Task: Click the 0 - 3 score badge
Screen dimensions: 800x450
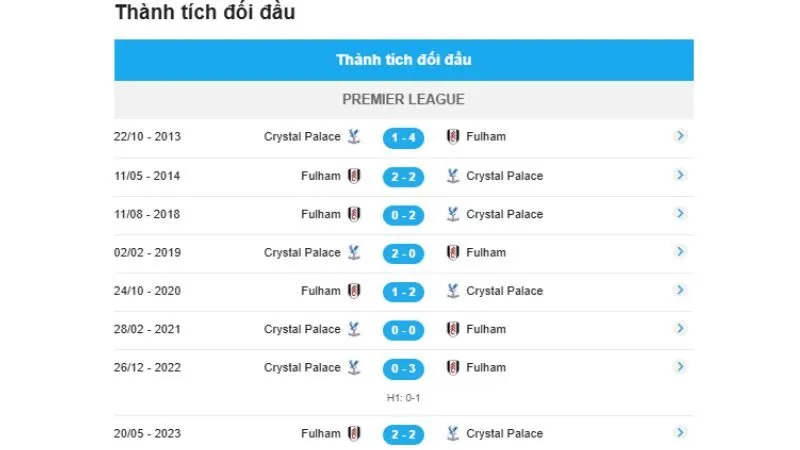Action: 403,368
